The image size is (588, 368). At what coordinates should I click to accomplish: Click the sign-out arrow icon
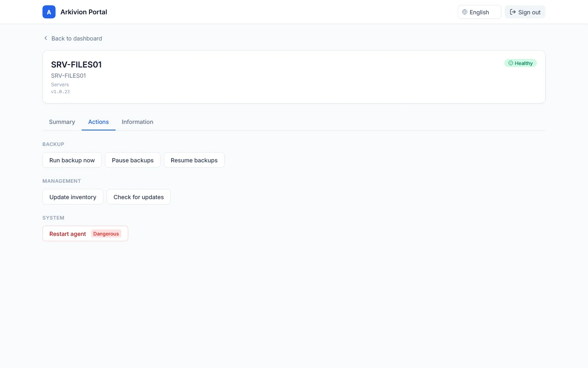[x=513, y=12]
